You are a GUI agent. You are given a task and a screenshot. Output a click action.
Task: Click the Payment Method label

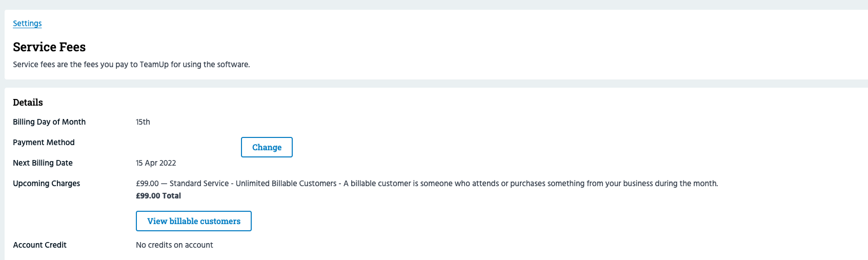pyautogui.click(x=44, y=143)
